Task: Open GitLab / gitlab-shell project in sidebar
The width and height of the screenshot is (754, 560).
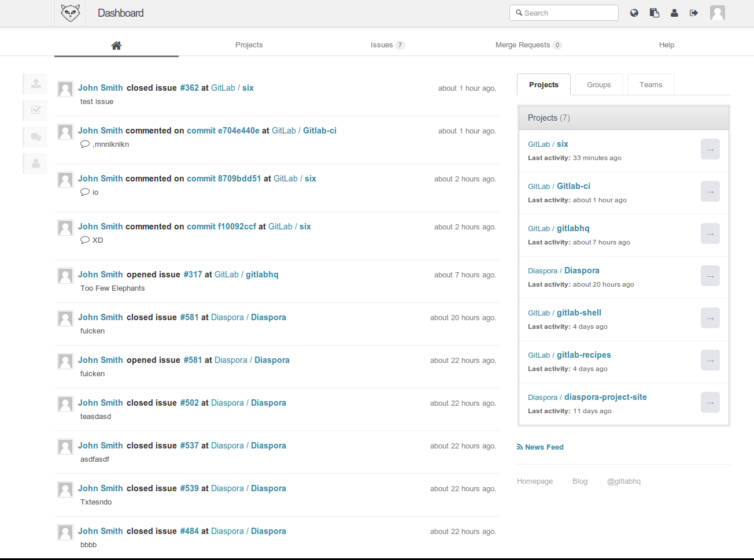Action: (x=564, y=313)
